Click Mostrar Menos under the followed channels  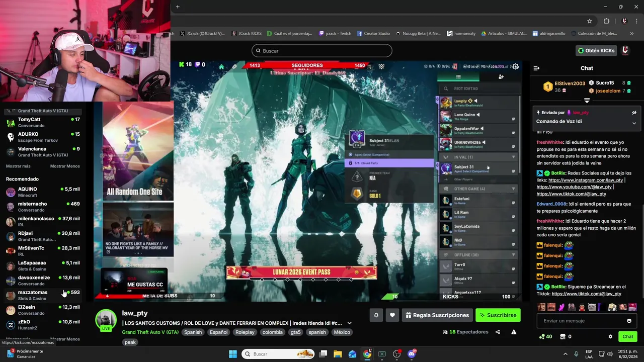click(65, 166)
